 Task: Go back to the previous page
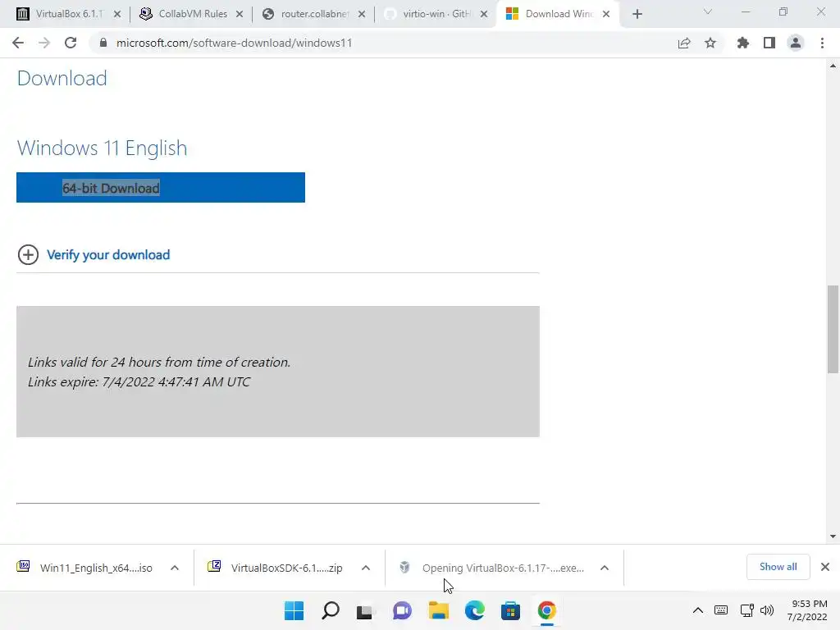(18, 43)
